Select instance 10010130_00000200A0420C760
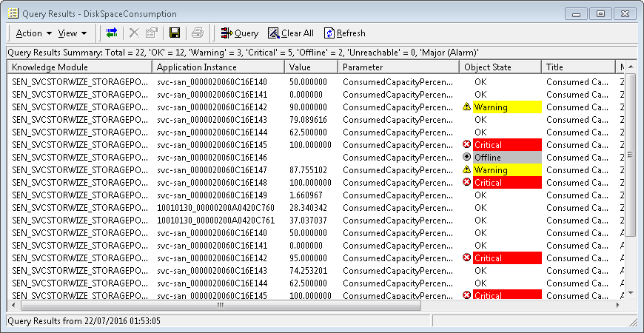 click(215, 208)
